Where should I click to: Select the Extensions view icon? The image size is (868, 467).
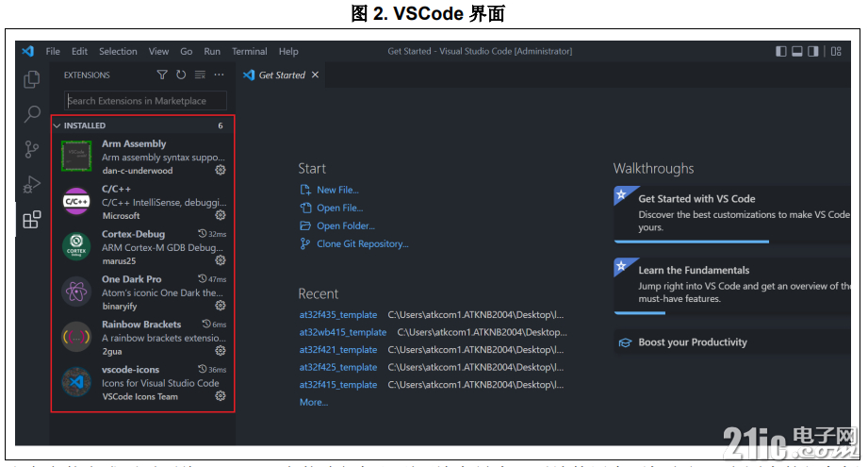tap(31, 220)
